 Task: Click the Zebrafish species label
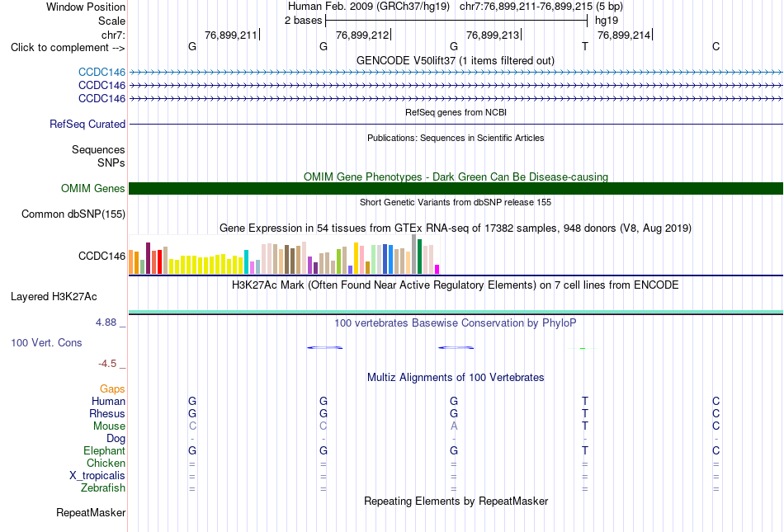click(x=103, y=487)
